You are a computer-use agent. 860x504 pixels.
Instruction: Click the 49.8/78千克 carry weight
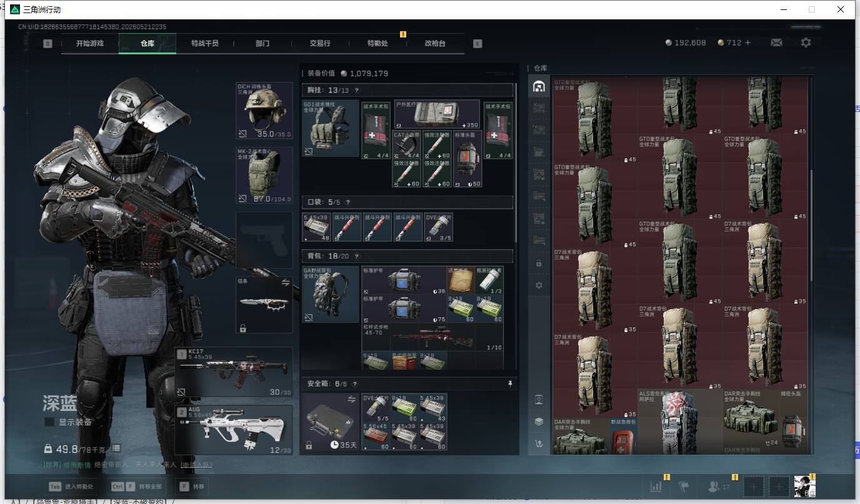pyautogui.click(x=75, y=448)
